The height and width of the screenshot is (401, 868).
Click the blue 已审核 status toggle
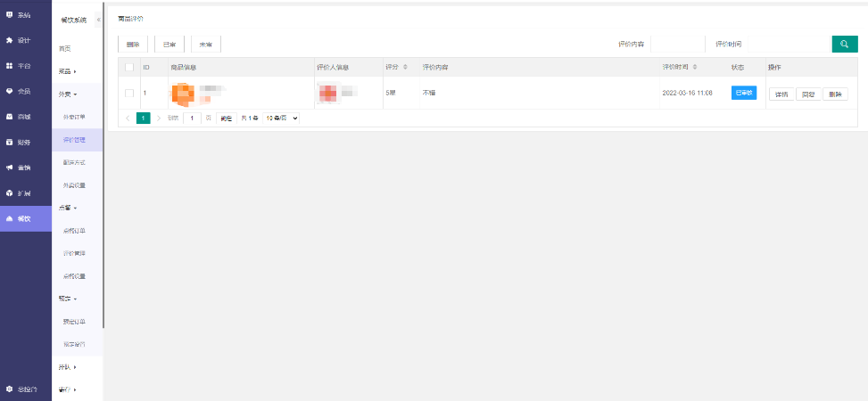(x=743, y=93)
